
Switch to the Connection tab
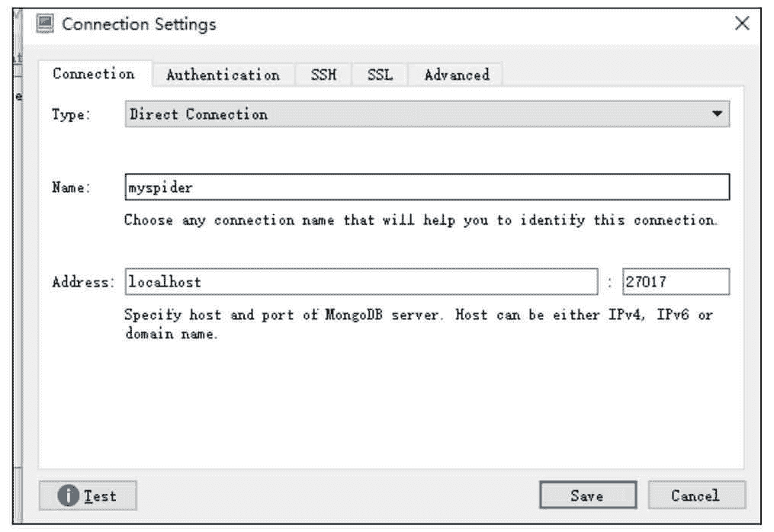pyautogui.click(x=94, y=74)
